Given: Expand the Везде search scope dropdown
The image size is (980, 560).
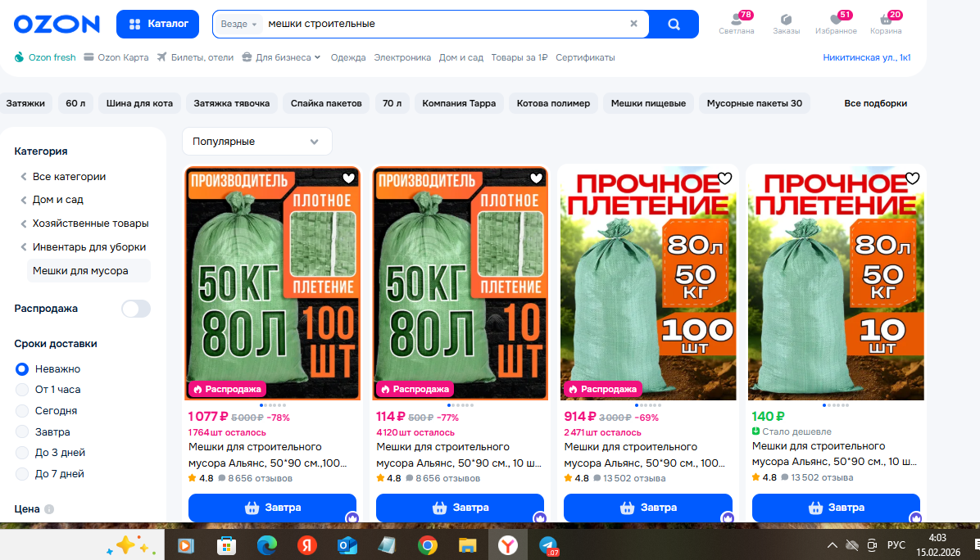Looking at the screenshot, I should [238, 24].
